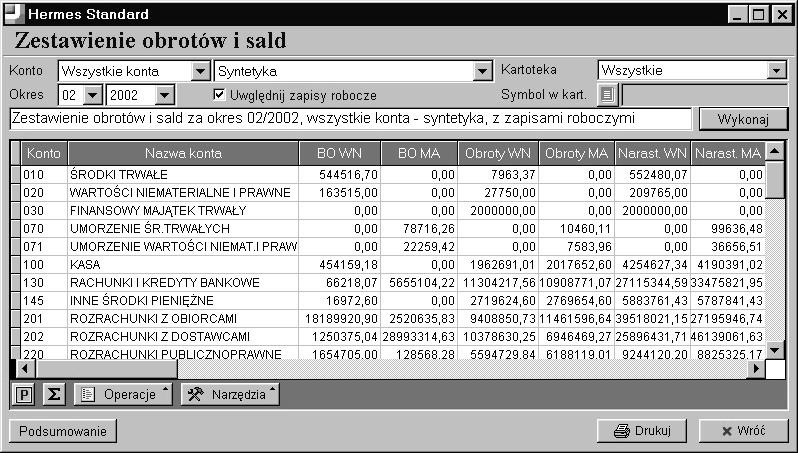The height and width of the screenshot is (453, 798).
Task: Click the Narast. WN column header
Action: coord(652,153)
